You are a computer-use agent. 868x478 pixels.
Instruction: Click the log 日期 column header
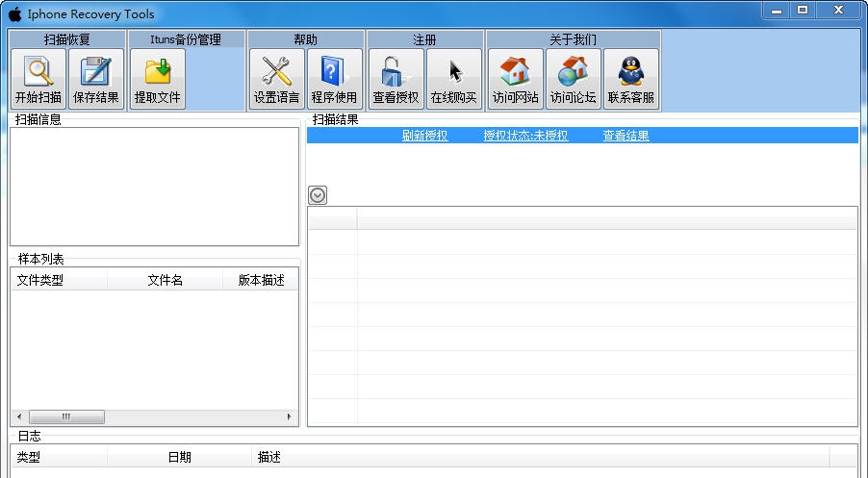pos(179,457)
